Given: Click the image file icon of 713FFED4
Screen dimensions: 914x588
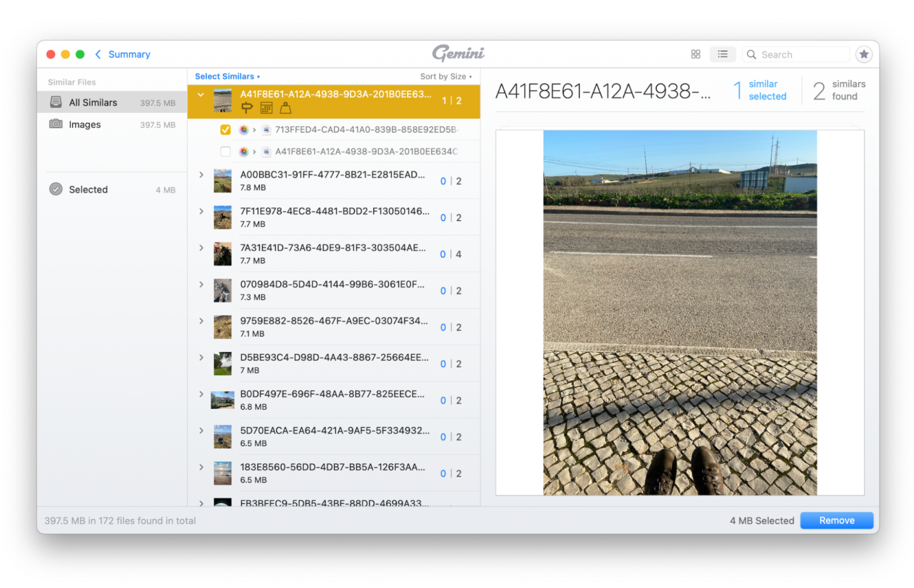Looking at the screenshot, I should click(266, 130).
